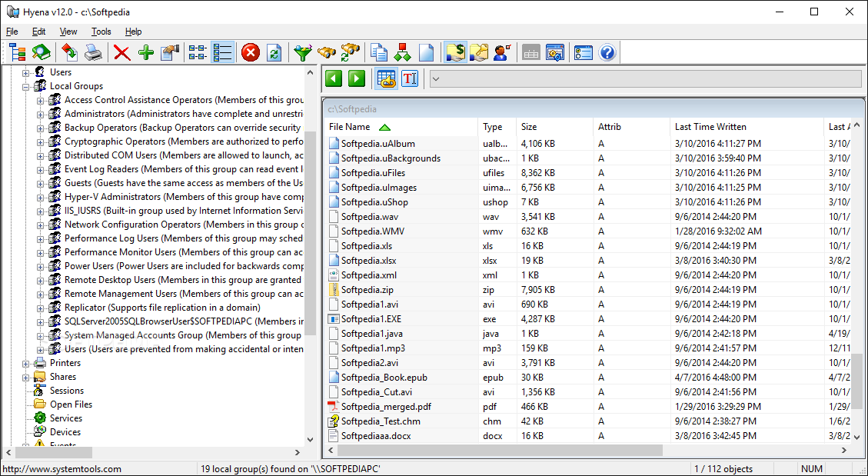Click the folder with key hand icon
868x476 pixels.
[478, 52]
